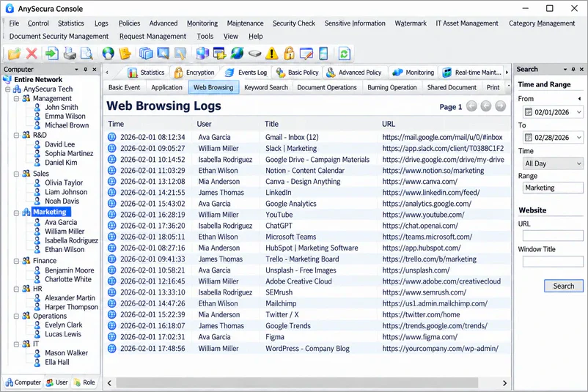This screenshot has width=588, height=392.
Task: Click the calendar icon in the From date field
Action: point(529,112)
